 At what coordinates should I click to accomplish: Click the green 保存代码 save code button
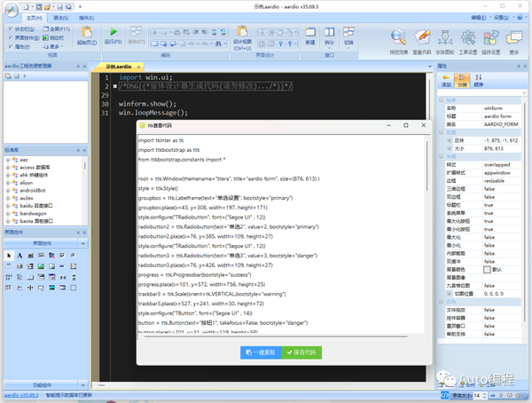tap(301, 352)
